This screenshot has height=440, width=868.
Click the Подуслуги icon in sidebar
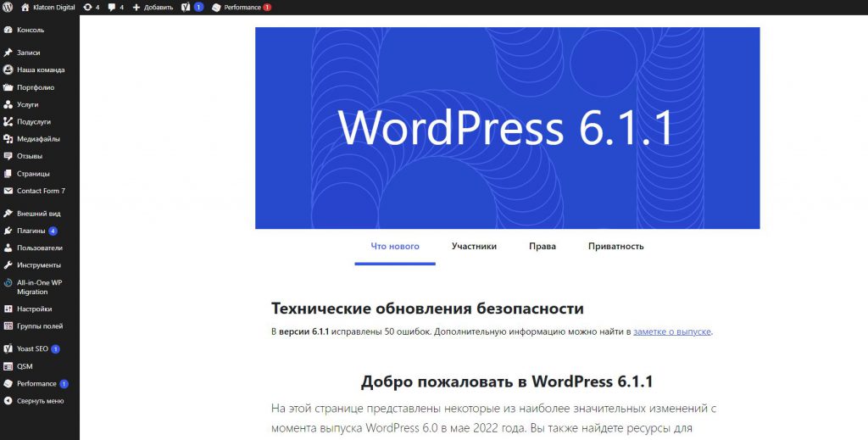pos(8,122)
